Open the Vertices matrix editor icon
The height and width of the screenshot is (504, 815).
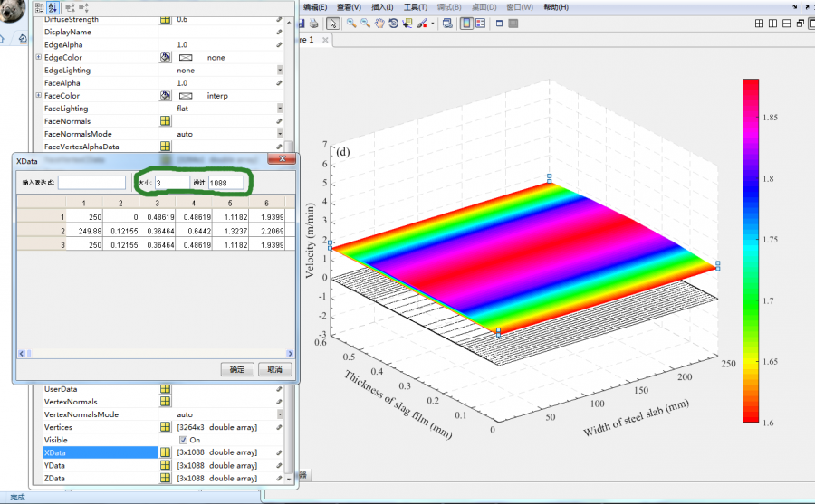[166, 427]
